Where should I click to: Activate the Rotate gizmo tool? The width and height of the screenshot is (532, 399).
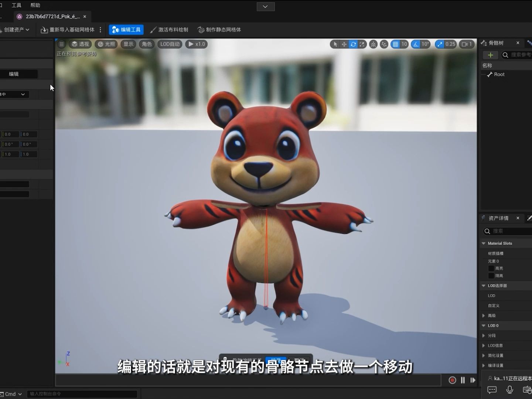click(353, 44)
